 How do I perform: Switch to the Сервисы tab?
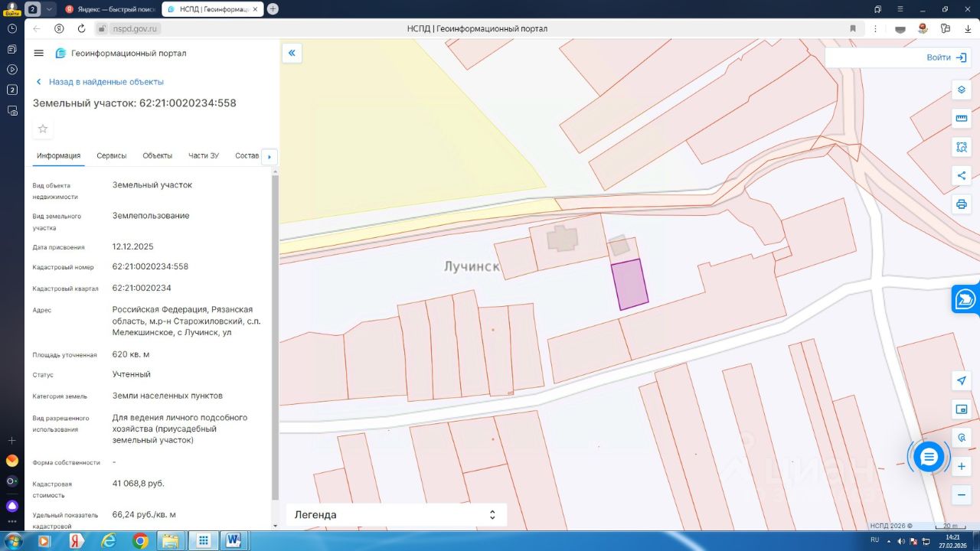112,155
